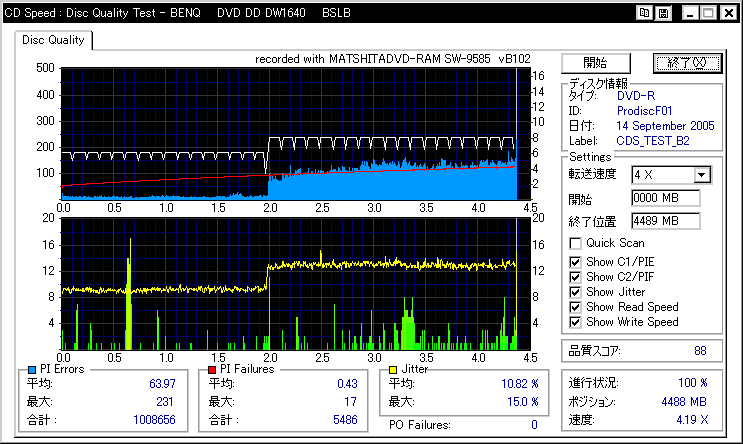Click the floppy disk save icon
The width and height of the screenshot is (743, 444).
pos(664,13)
